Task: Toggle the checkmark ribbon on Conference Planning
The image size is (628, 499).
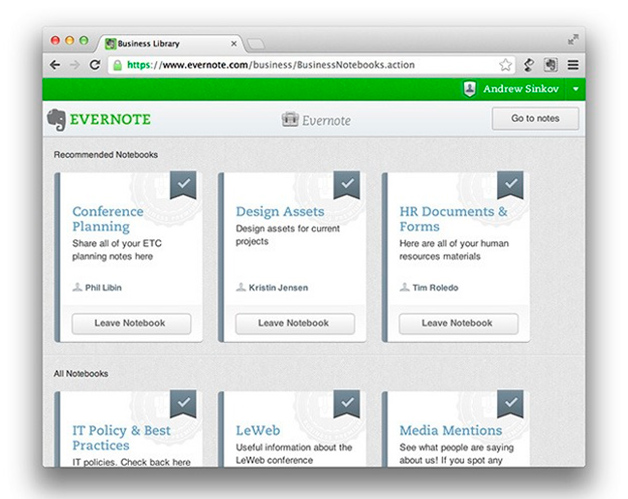Action: (183, 185)
